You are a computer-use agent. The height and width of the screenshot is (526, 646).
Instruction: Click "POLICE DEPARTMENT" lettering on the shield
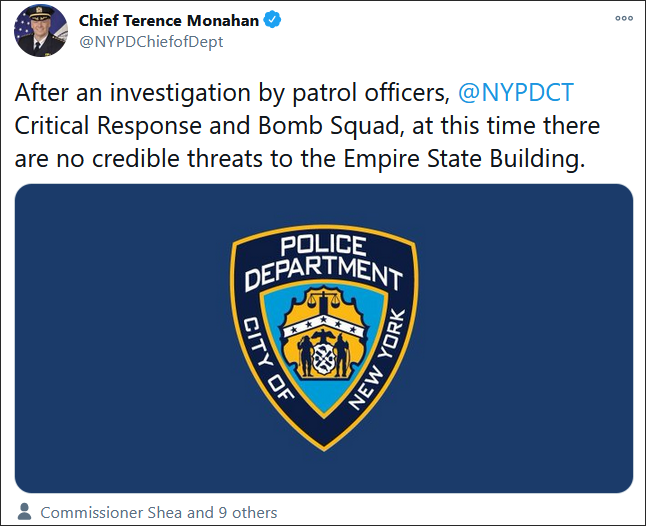click(322, 258)
